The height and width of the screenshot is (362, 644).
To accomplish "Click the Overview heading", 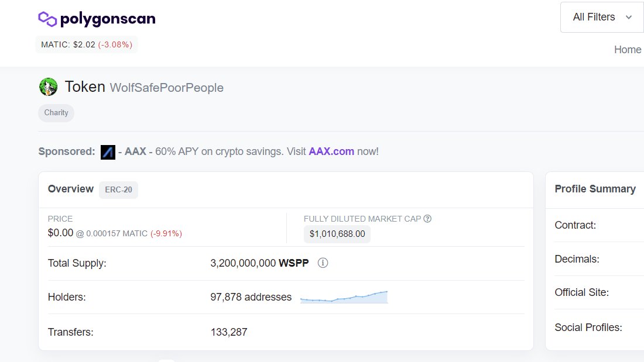I will click(x=71, y=189).
